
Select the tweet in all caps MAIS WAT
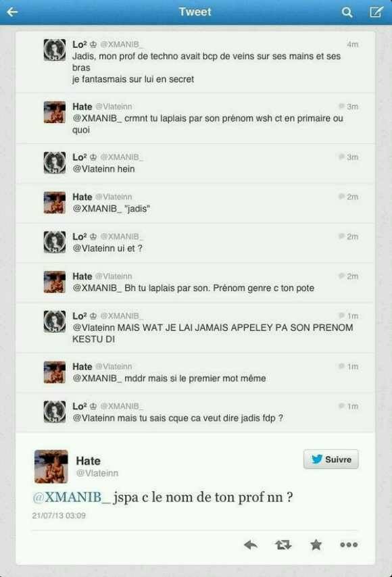click(x=195, y=328)
